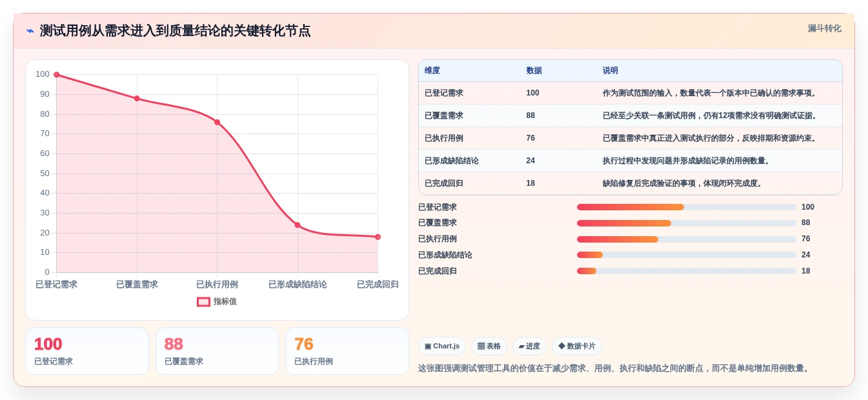Click the table value 88
868x400 pixels.
point(530,115)
